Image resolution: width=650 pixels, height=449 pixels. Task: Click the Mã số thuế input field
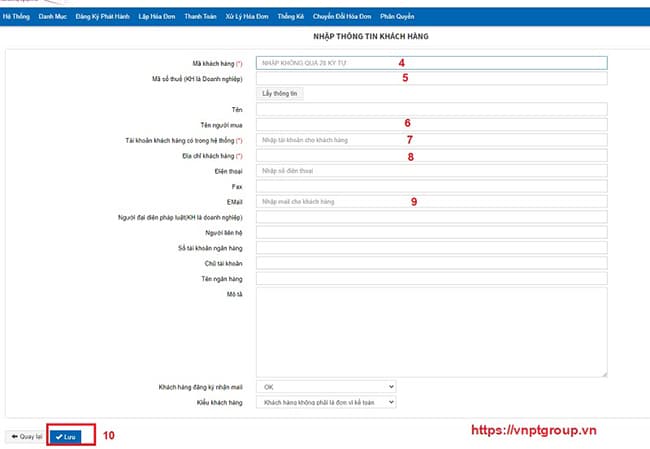point(431,77)
